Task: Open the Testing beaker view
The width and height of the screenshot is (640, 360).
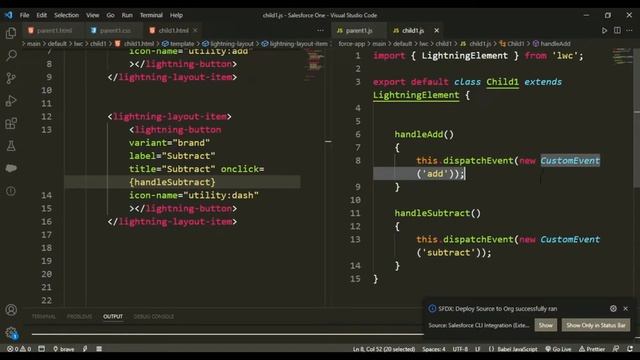Action: [11, 146]
